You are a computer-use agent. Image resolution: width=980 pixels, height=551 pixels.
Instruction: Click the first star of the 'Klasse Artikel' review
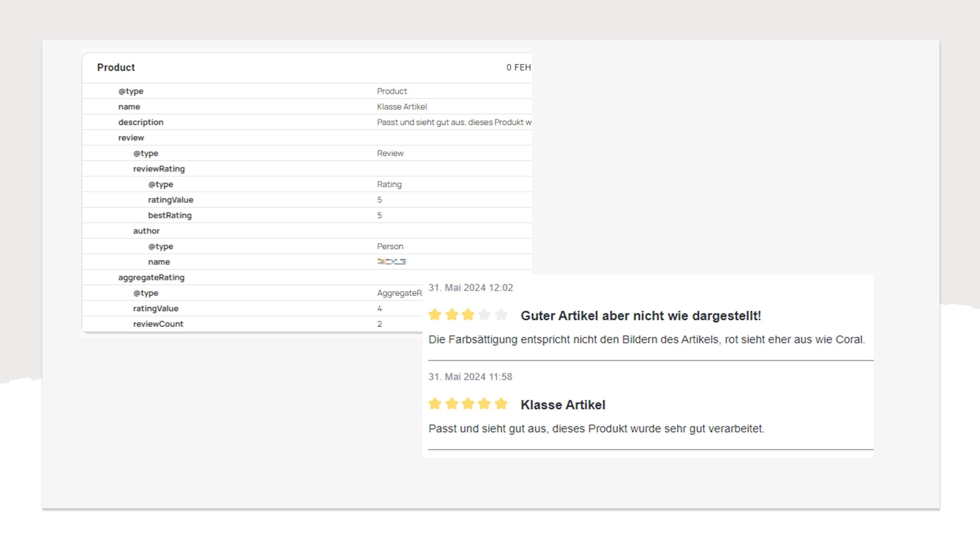tap(434, 403)
